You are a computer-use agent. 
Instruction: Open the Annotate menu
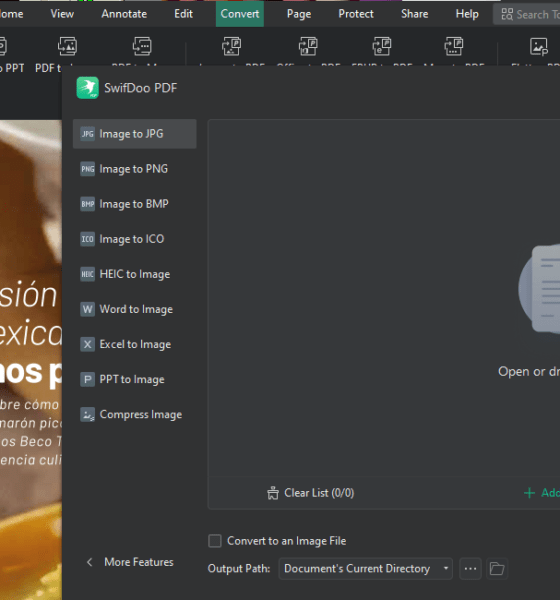point(124,14)
